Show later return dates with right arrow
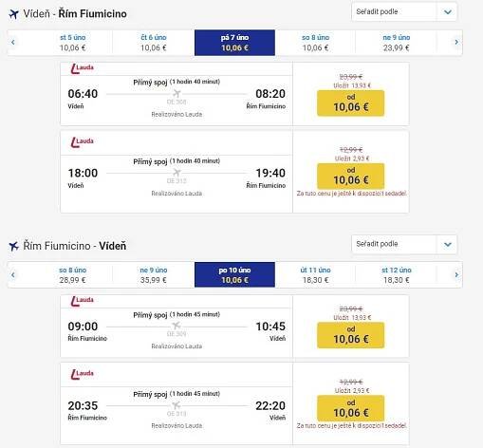 (x=456, y=274)
